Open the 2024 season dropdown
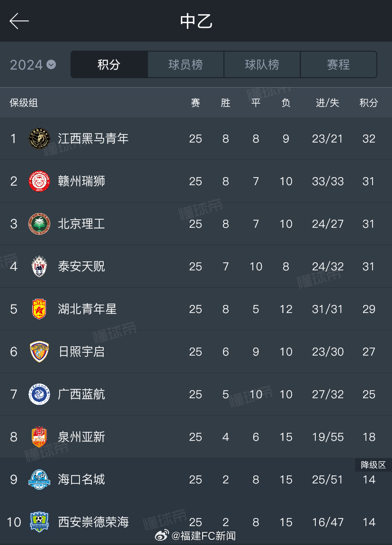 pyautogui.click(x=33, y=65)
